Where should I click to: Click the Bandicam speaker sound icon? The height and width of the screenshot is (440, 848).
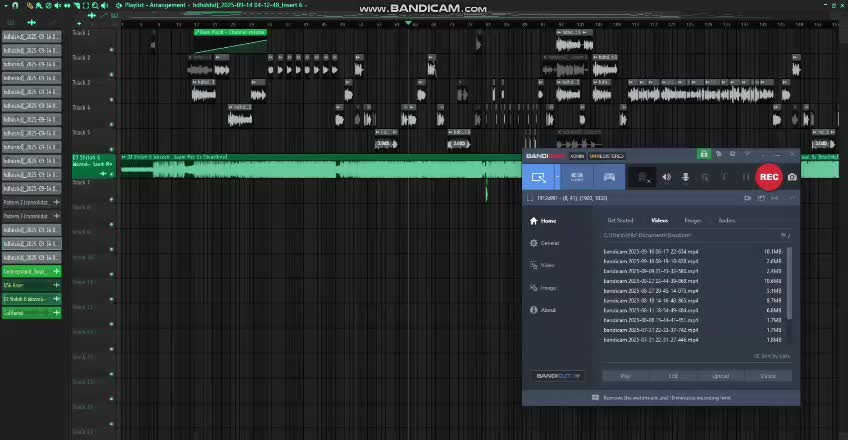(666, 177)
